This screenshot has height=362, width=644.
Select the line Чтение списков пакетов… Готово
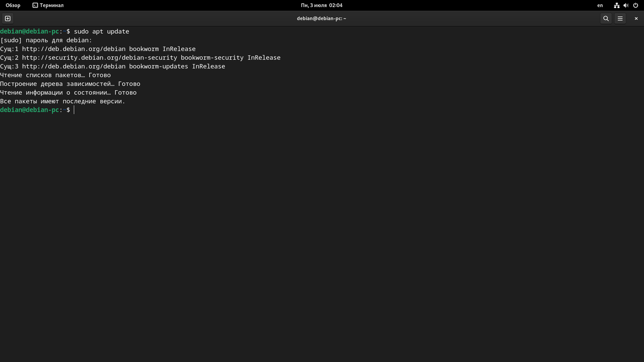[x=55, y=75]
